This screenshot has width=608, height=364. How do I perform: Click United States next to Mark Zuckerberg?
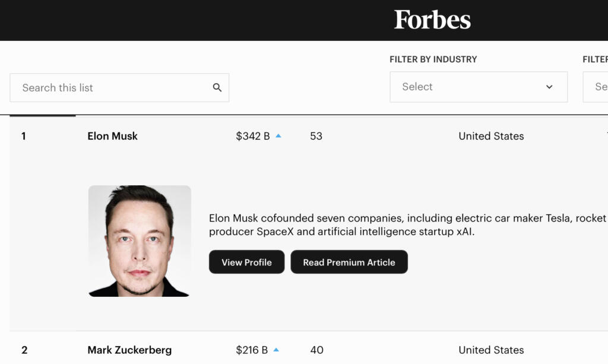(x=491, y=350)
